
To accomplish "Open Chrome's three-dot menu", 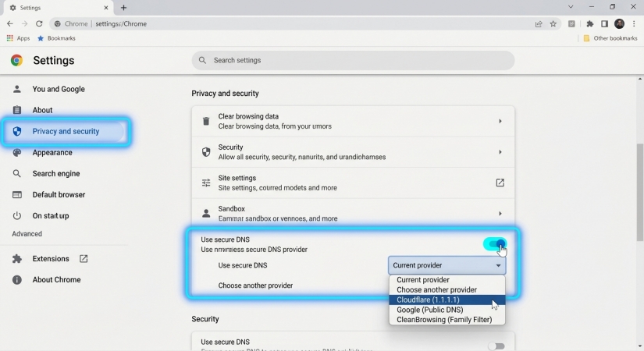I will click(634, 24).
